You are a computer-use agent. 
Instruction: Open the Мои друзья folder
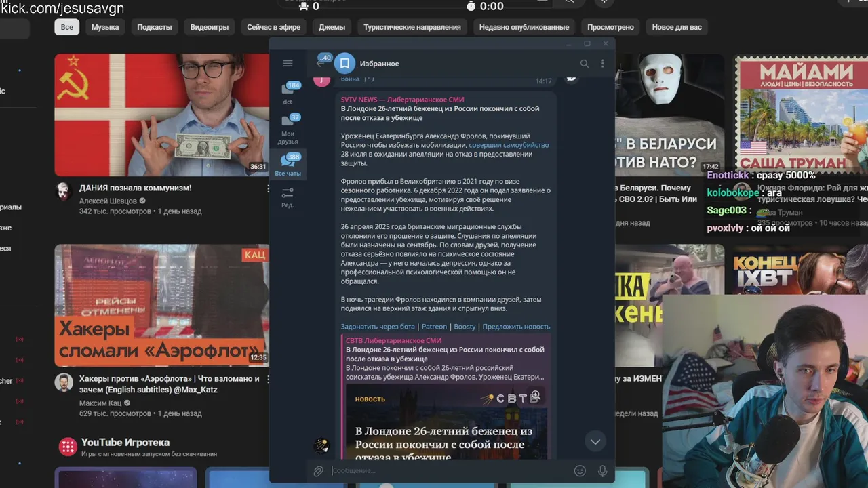click(x=288, y=129)
